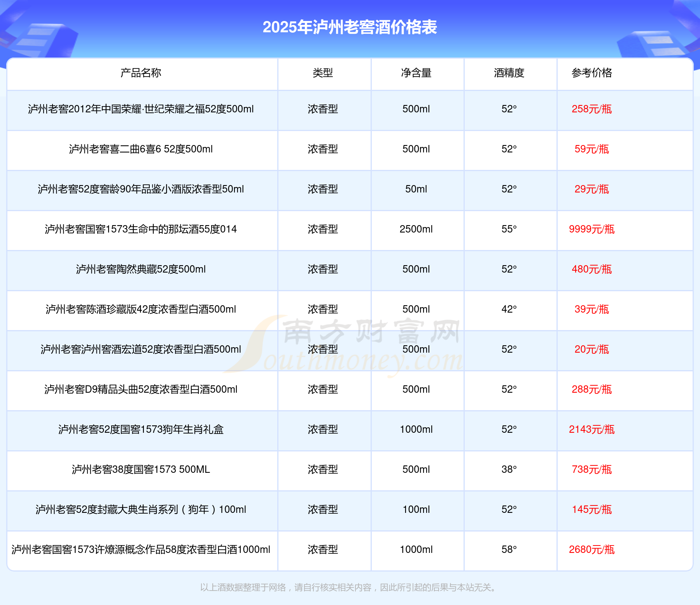
Task: Click 1000ml in the 许燎源概念作品 row
Action: pos(416,549)
